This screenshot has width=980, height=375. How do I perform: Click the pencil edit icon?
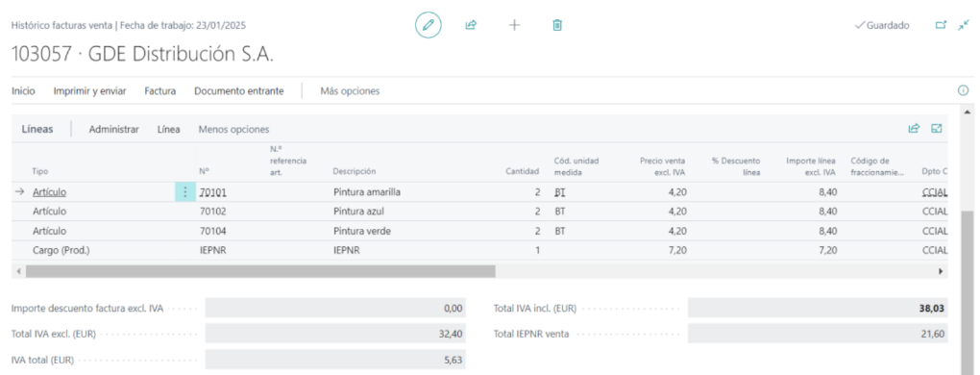[x=429, y=26]
